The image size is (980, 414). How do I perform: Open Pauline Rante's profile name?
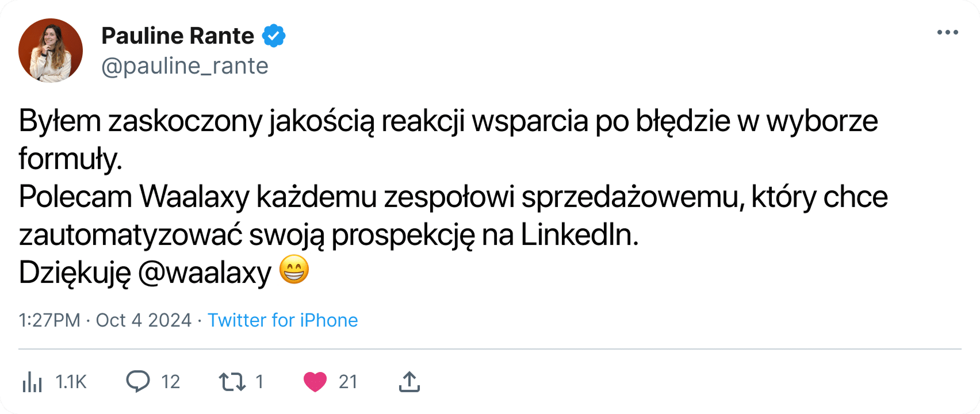point(177,35)
